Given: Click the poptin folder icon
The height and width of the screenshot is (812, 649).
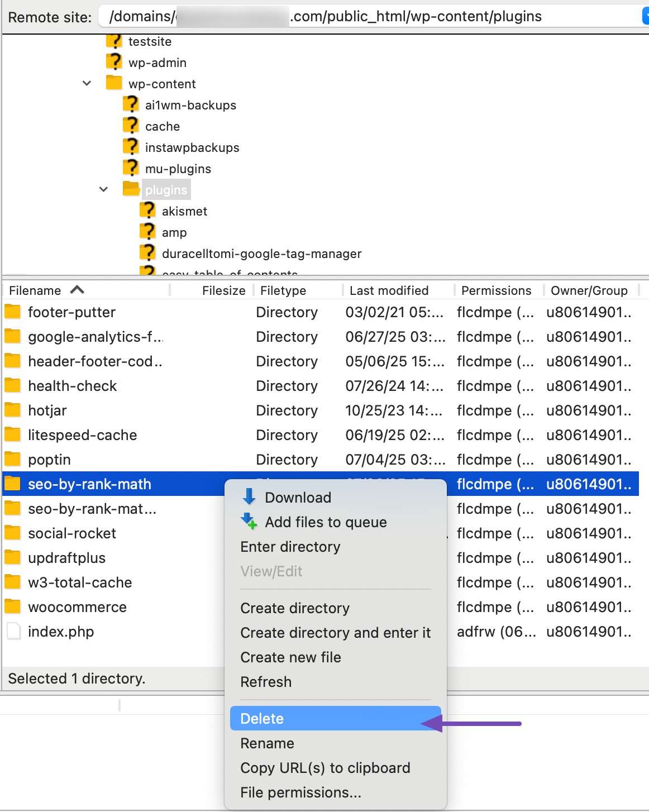Looking at the screenshot, I should (x=13, y=459).
